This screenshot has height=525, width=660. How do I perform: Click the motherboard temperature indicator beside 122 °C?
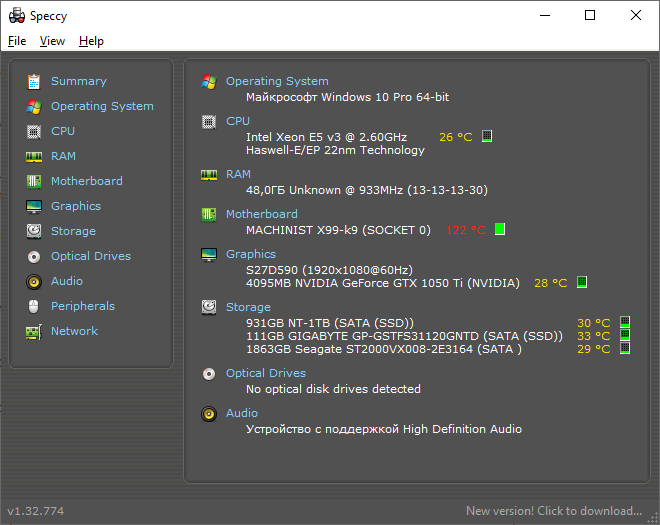tap(500, 229)
